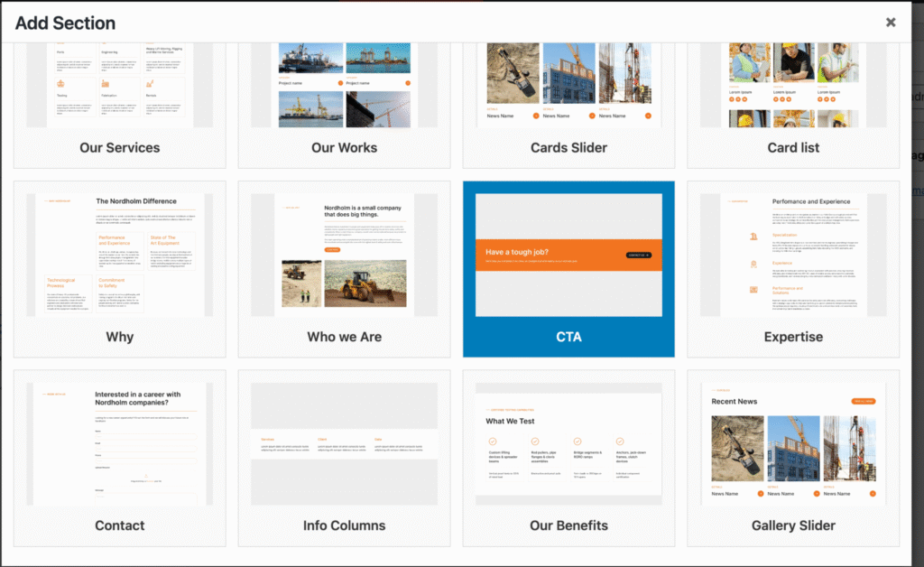The image size is (924, 567).
Task: Click the Gallery Slider title text
Action: pos(793,525)
